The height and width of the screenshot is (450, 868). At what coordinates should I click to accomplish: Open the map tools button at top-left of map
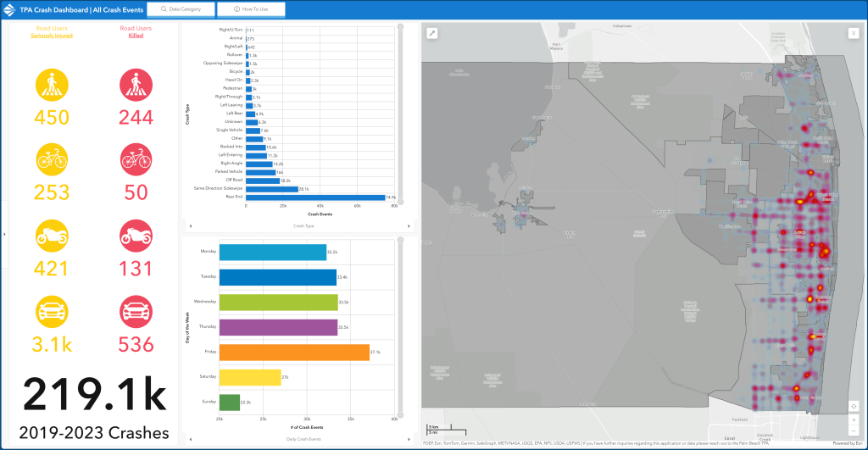tap(432, 34)
